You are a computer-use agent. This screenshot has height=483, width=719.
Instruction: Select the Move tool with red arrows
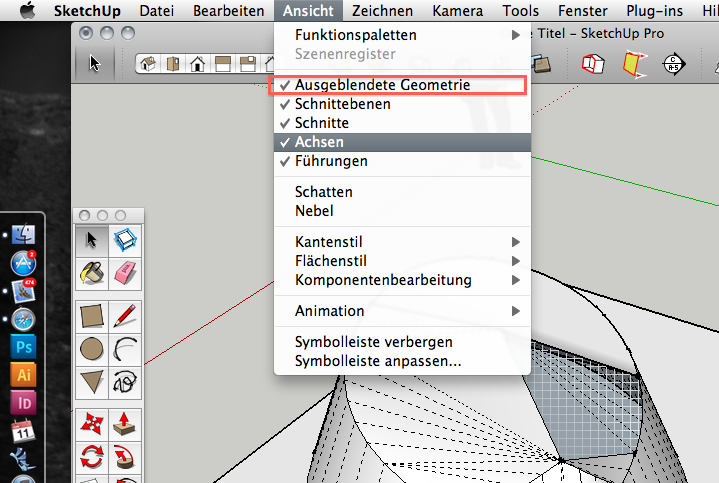point(92,423)
